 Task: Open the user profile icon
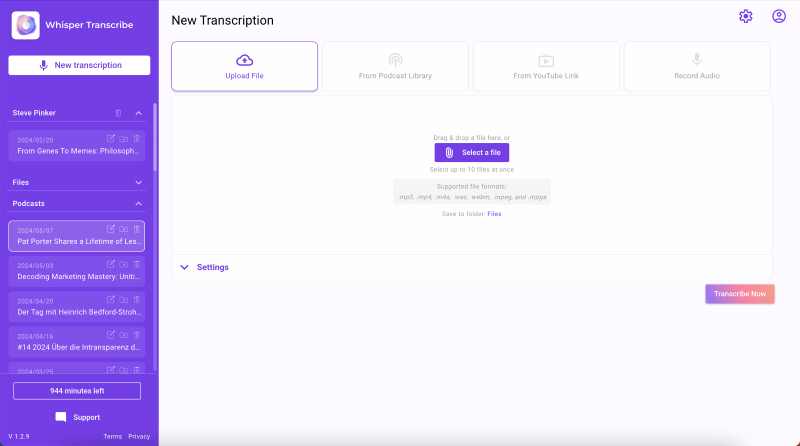779,16
